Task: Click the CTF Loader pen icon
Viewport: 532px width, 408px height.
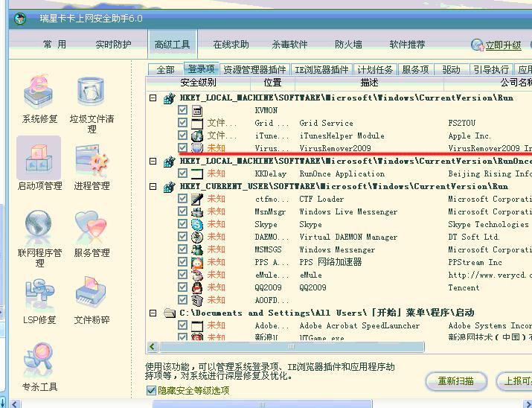Action: [197, 200]
